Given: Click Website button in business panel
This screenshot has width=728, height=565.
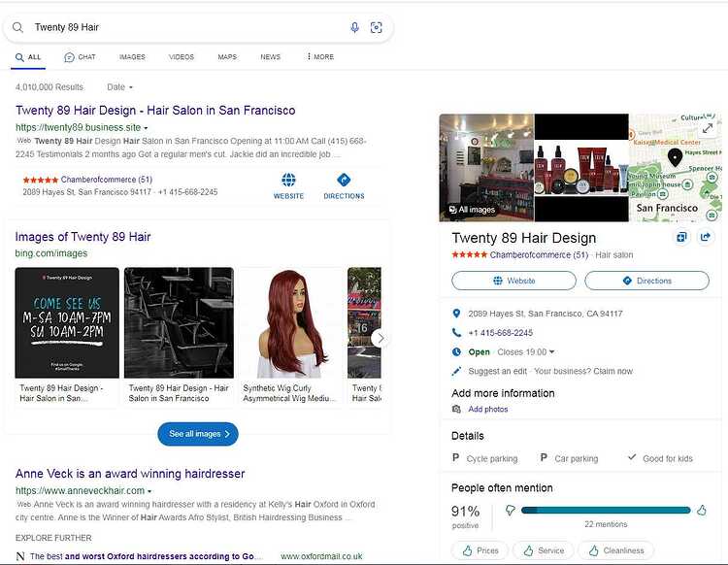Looking at the screenshot, I should click(513, 281).
